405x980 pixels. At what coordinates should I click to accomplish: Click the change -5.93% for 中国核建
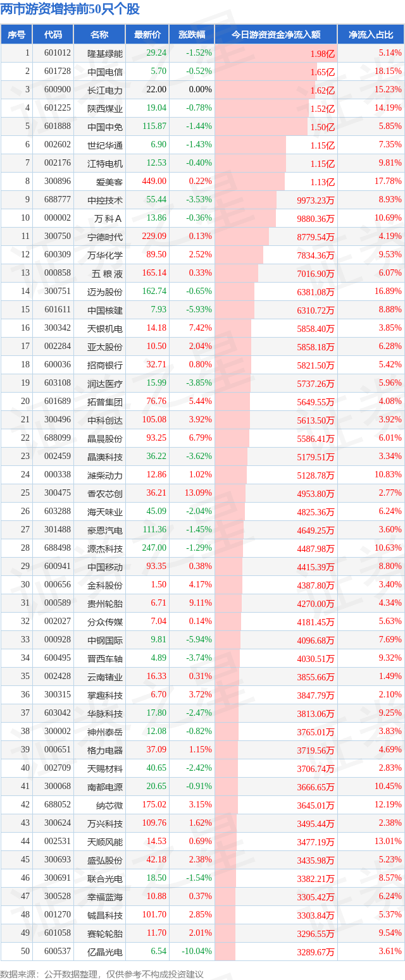point(199,310)
